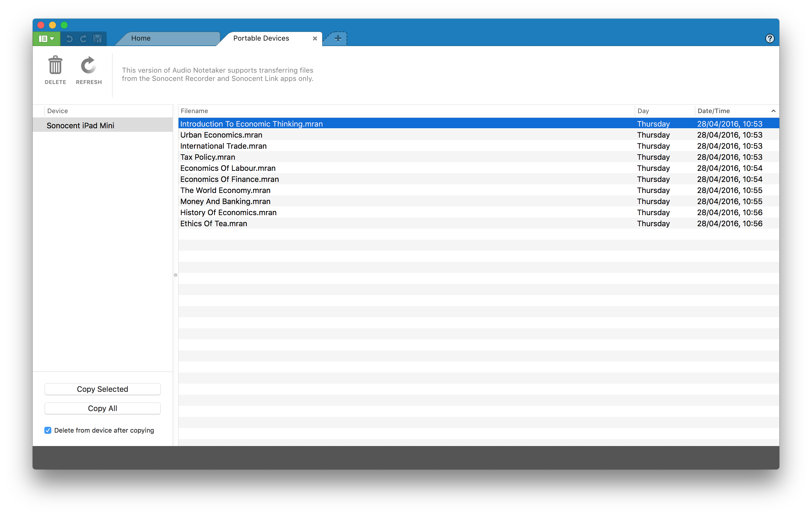The width and height of the screenshot is (812, 516).
Task: Click the Delete trash can icon
Action: click(x=55, y=65)
